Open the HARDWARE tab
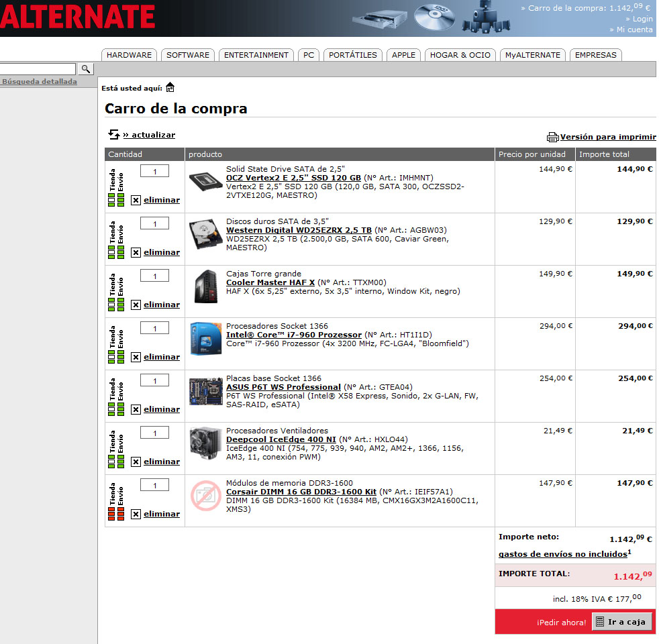The width and height of the screenshot is (659, 644). (x=129, y=55)
